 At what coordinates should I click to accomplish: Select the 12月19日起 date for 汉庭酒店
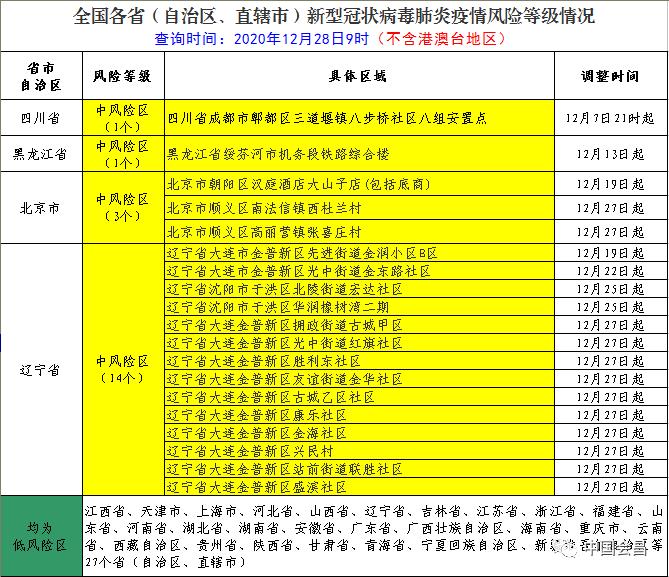610,184
